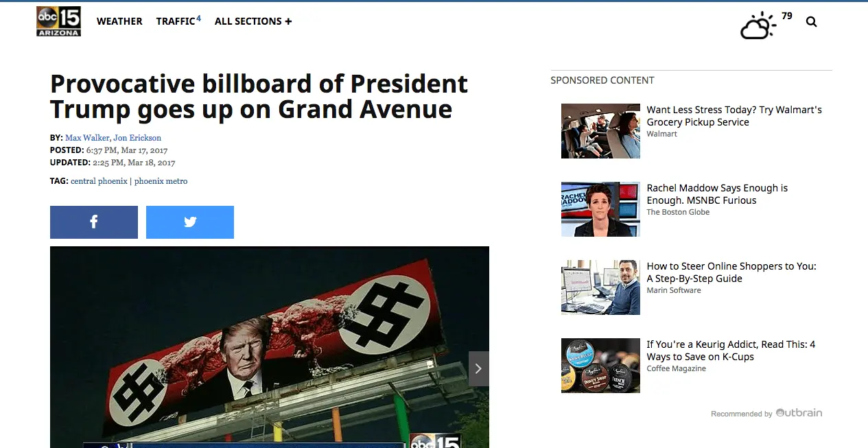Click the Trump billboard main image

coord(270,347)
